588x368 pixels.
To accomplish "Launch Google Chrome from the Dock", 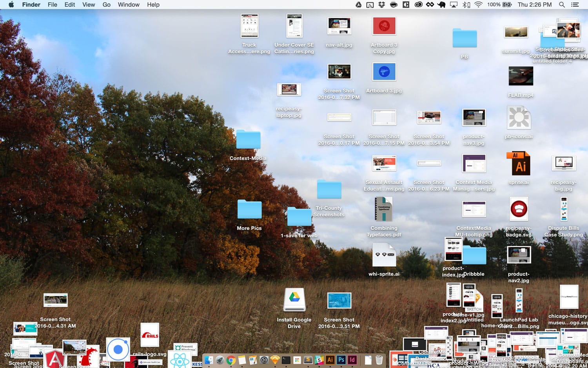I will coord(231,359).
